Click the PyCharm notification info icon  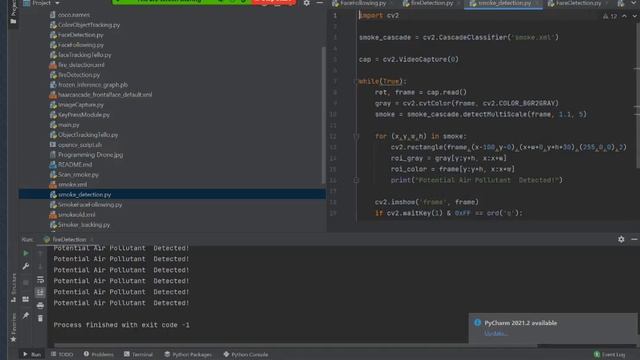coord(477,323)
